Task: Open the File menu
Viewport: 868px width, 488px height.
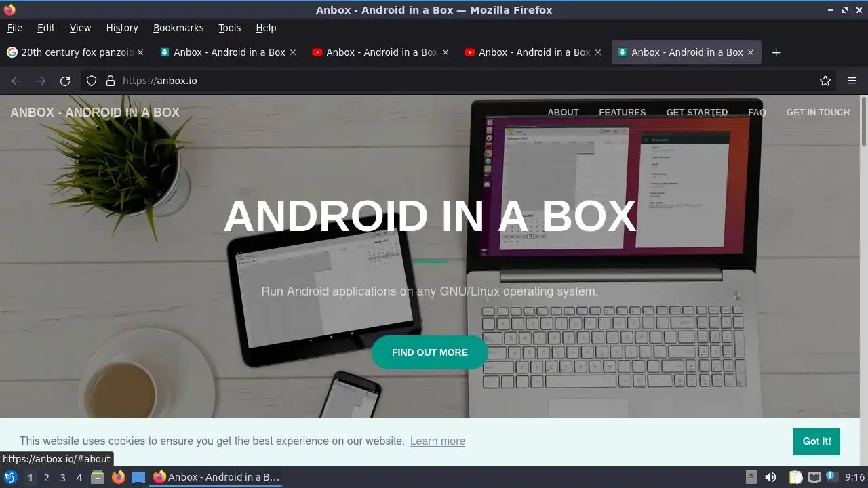Action: tap(14, 28)
